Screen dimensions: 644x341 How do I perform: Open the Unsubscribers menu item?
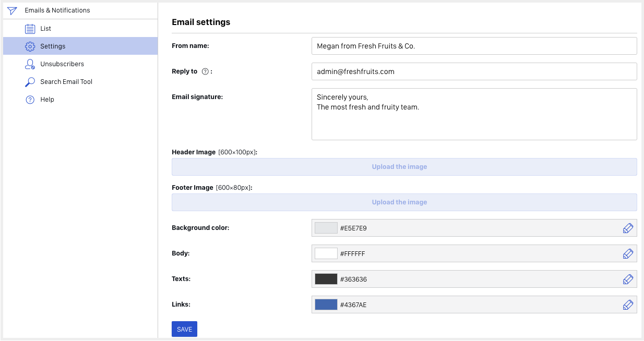(x=62, y=64)
